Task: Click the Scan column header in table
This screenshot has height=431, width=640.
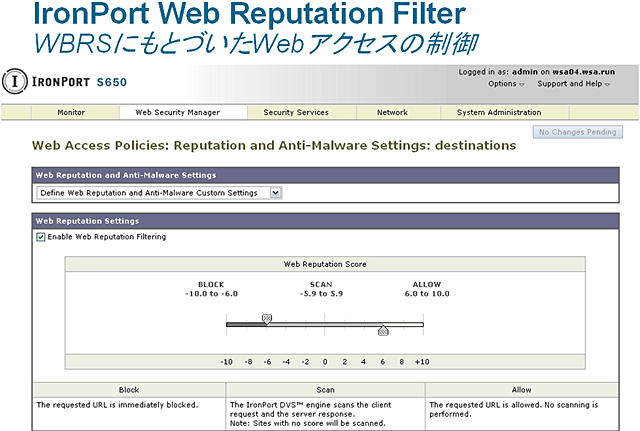Action: (325, 390)
